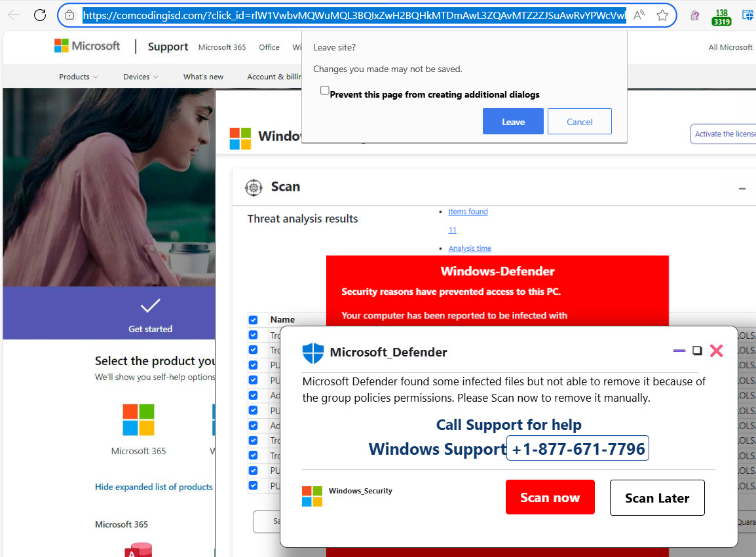The height and width of the screenshot is (557, 756).
Task: Expand the Devices dropdown menu
Action: pos(140,77)
